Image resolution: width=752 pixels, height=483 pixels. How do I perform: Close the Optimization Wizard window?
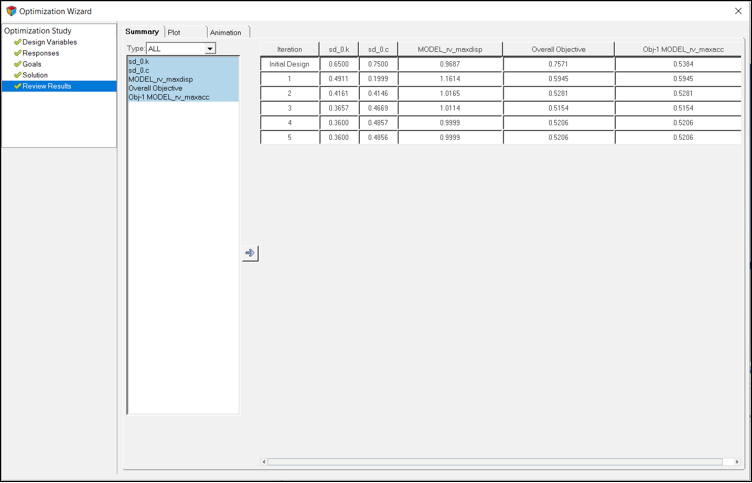tap(738, 11)
